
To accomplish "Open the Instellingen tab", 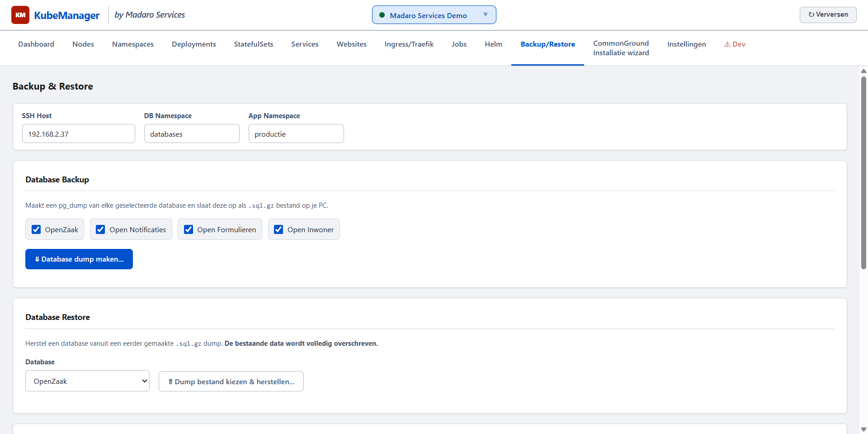I will [x=686, y=44].
